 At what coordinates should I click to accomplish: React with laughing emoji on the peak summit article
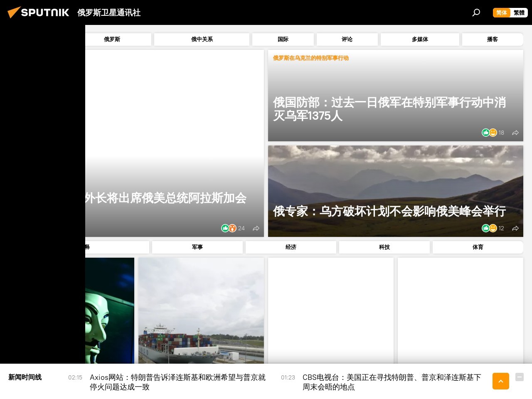click(x=493, y=228)
